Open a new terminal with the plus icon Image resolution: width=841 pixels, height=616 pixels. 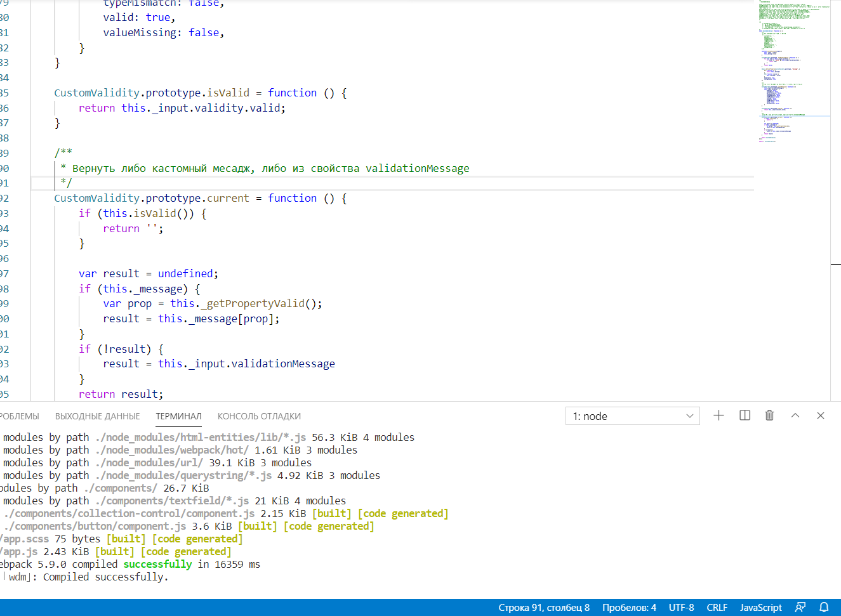pos(718,416)
